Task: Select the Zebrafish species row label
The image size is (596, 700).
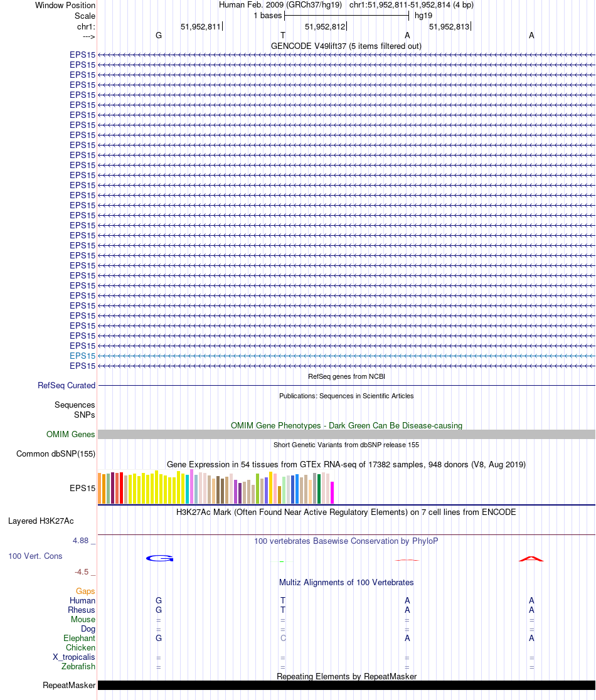Action: click(78, 667)
